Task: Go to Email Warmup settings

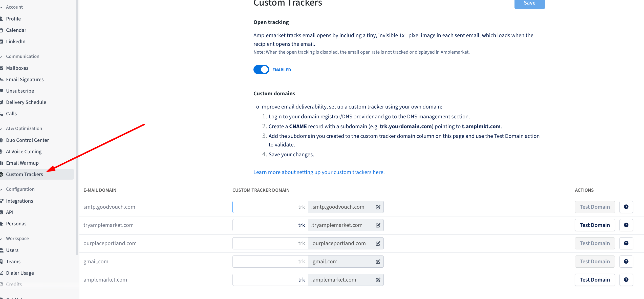Action: (22, 163)
